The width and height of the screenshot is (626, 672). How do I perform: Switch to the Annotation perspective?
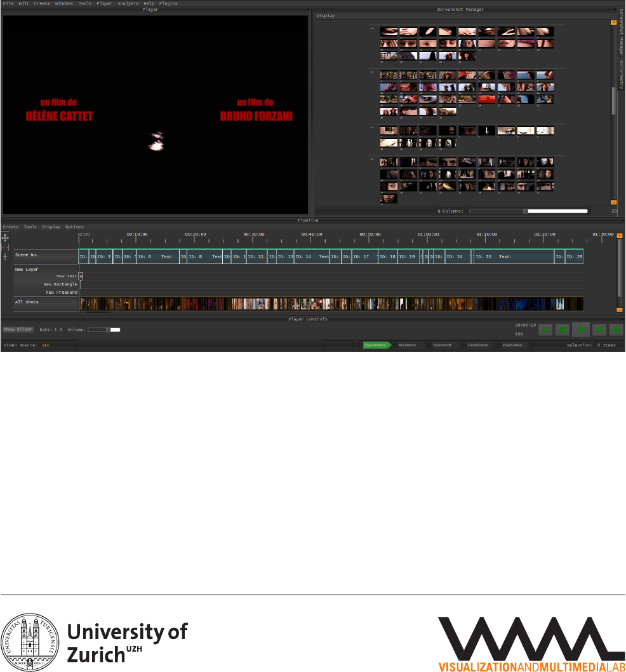point(408,345)
